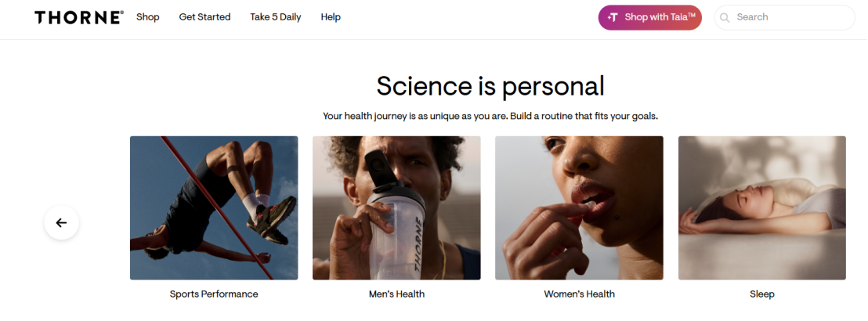
Task: Click the Taia sparkle icon
Action: point(613,17)
